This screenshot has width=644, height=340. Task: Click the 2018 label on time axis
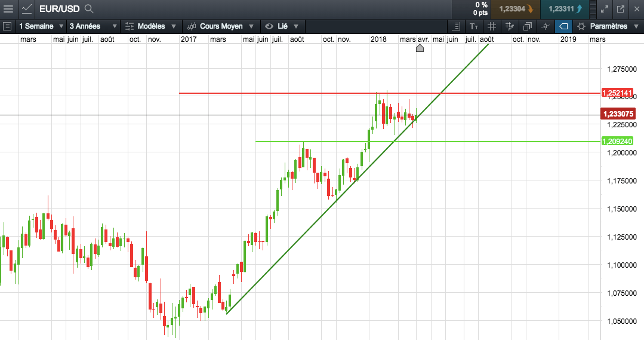click(x=378, y=39)
